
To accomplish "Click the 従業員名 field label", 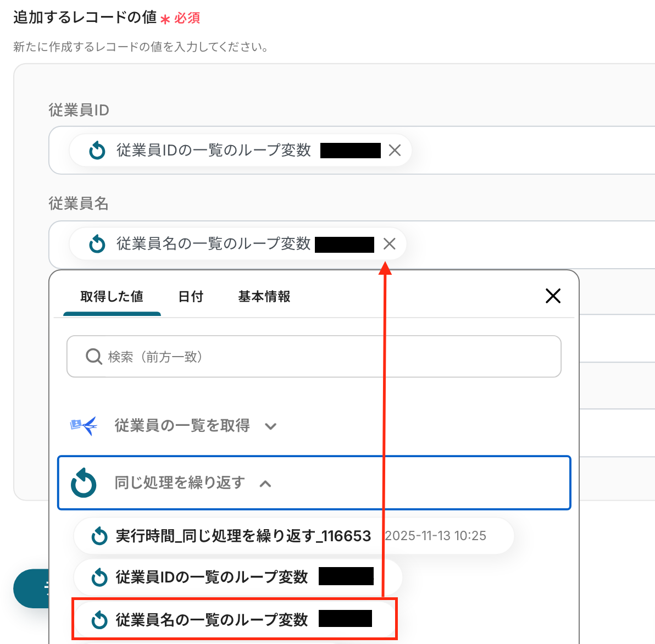I will (x=79, y=204).
